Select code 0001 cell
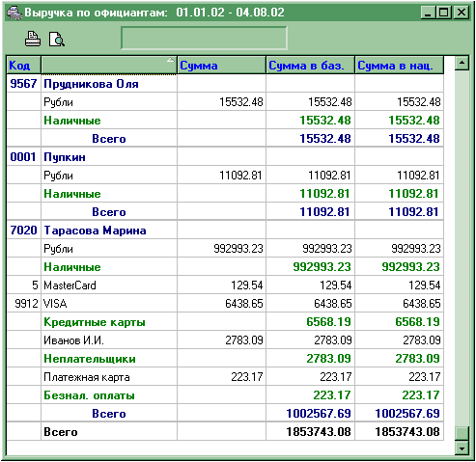The width and height of the screenshot is (476, 462). click(23, 157)
